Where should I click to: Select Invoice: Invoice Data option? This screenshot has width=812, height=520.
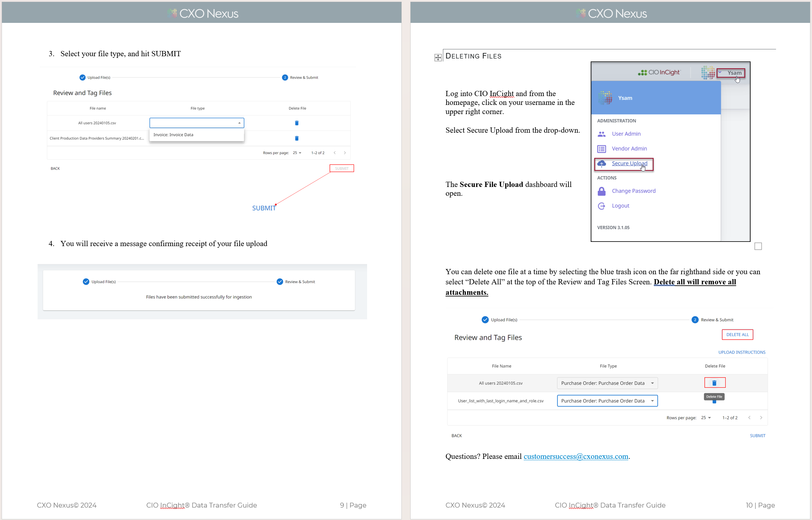point(197,135)
